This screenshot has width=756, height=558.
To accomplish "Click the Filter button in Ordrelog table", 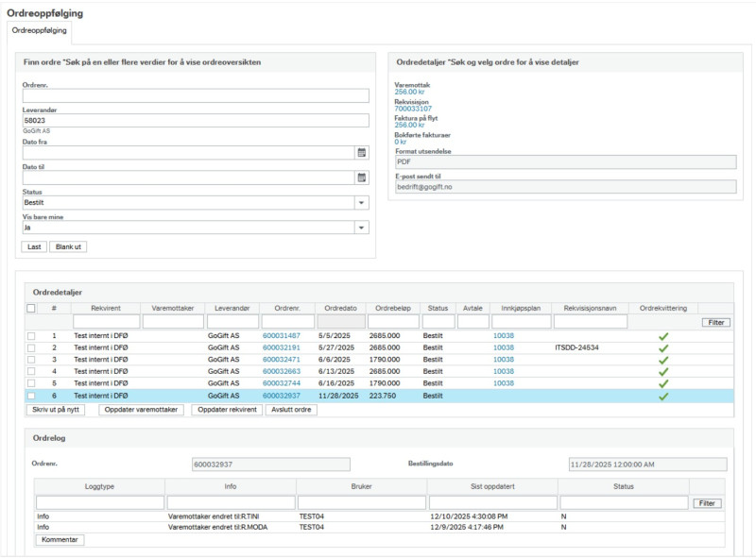I will 707,503.
